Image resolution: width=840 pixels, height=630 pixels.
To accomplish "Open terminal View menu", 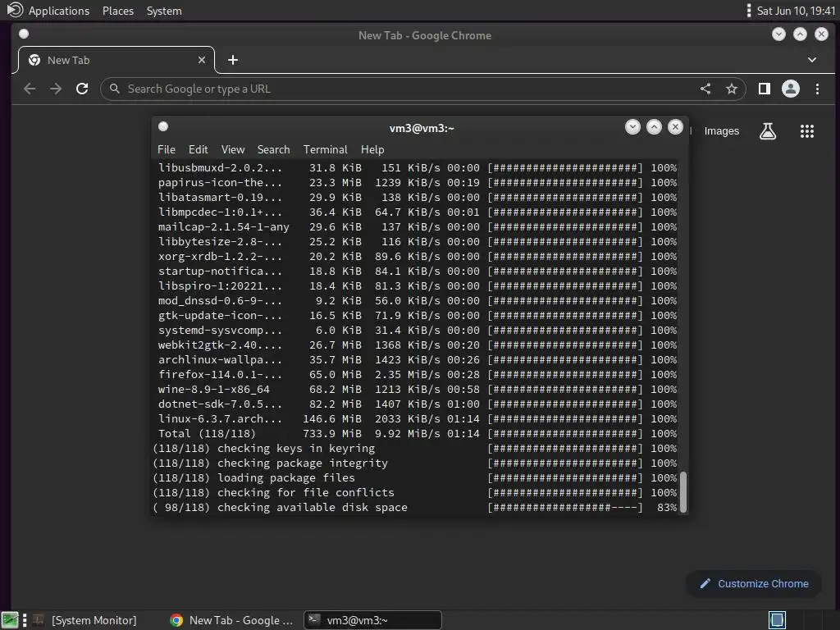I will (233, 149).
